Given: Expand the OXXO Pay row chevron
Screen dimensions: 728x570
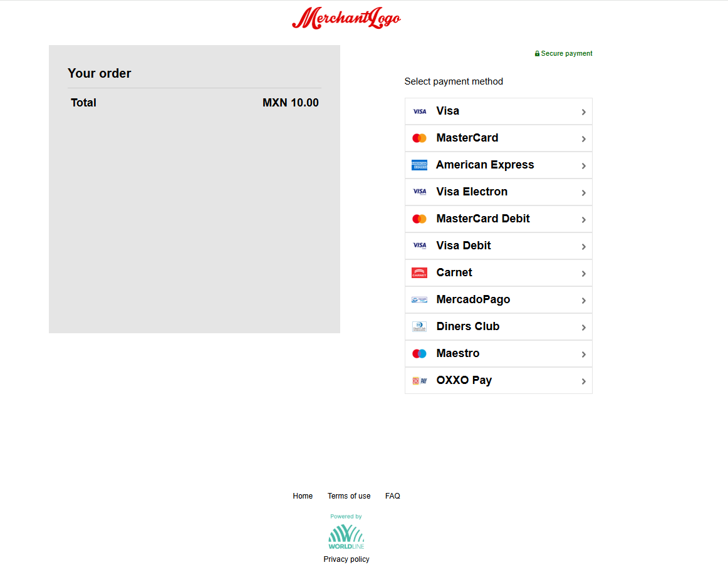Looking at the screenshot, I should point(584,381).
